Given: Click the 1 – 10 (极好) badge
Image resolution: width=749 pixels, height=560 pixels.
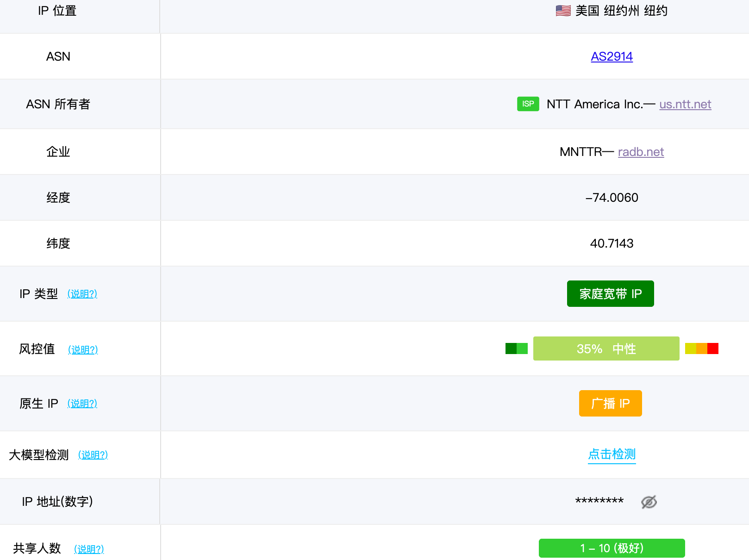Looking at the screenshot, I should [612, 548].
